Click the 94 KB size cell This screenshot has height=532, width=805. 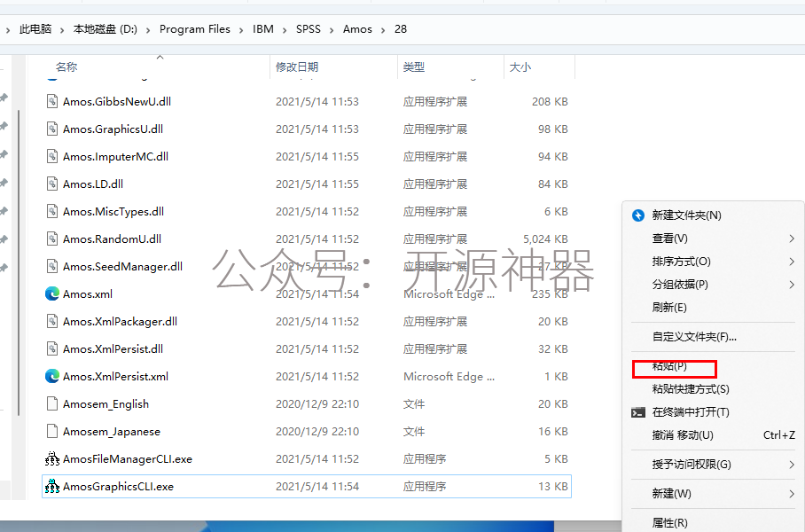pyautogui.click(x=553, y=157)
